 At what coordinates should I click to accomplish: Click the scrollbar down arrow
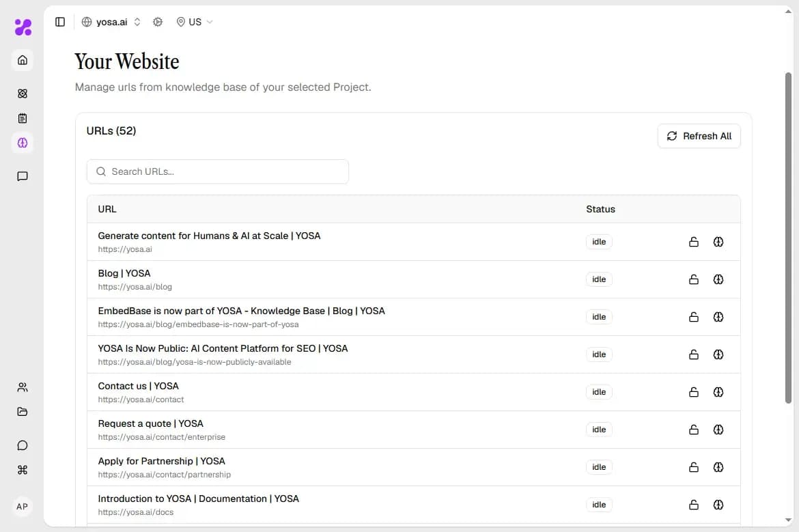[788, 520]
